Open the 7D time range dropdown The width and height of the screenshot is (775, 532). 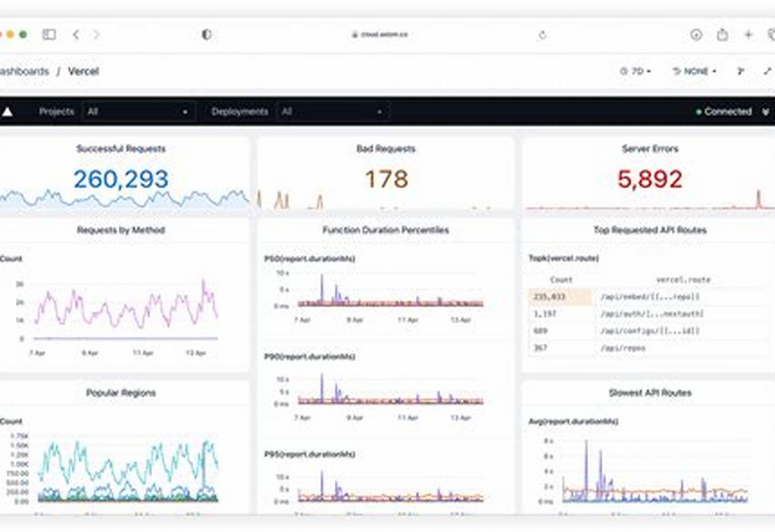[635, 71]
